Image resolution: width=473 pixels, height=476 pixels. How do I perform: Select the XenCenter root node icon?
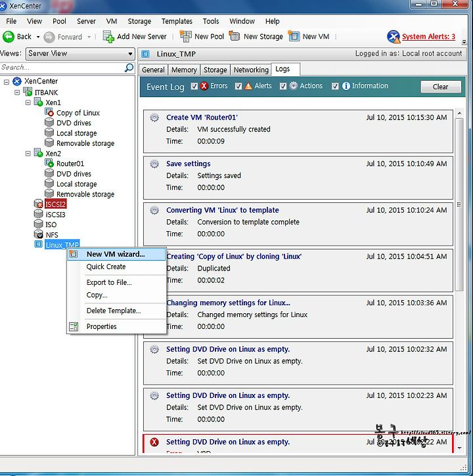[16, 81]
